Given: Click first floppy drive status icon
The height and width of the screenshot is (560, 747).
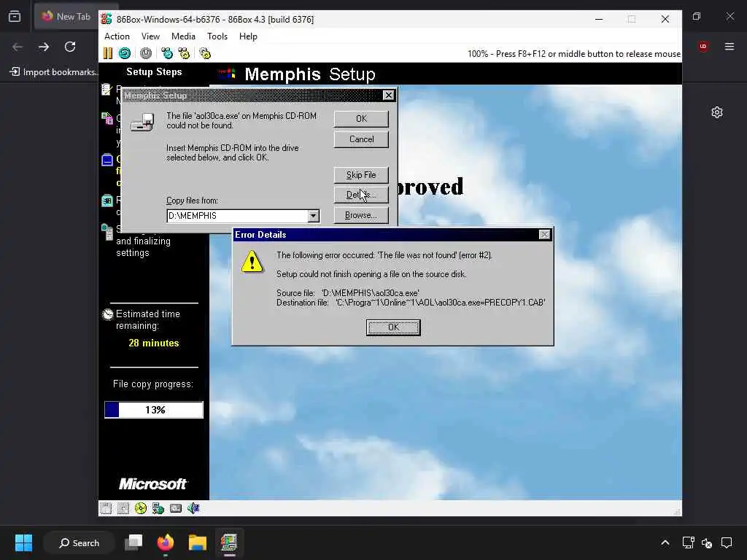Looking at the screenshot, I should [106, 508].
